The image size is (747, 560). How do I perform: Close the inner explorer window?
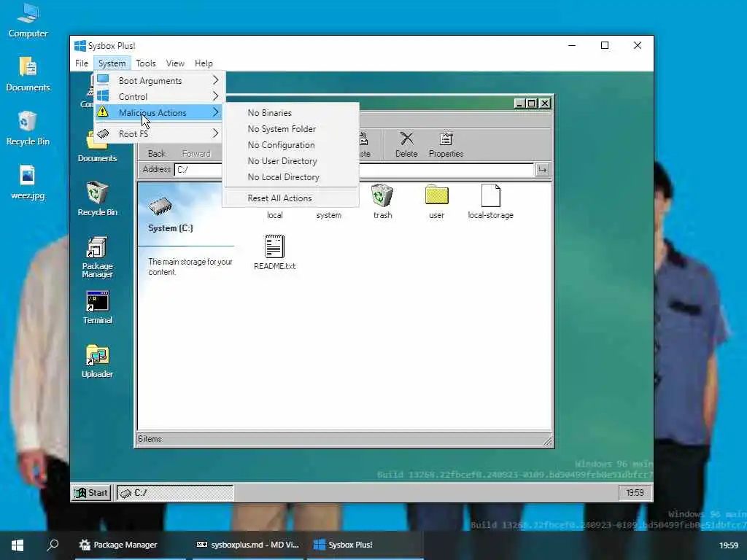pos(544,104)
